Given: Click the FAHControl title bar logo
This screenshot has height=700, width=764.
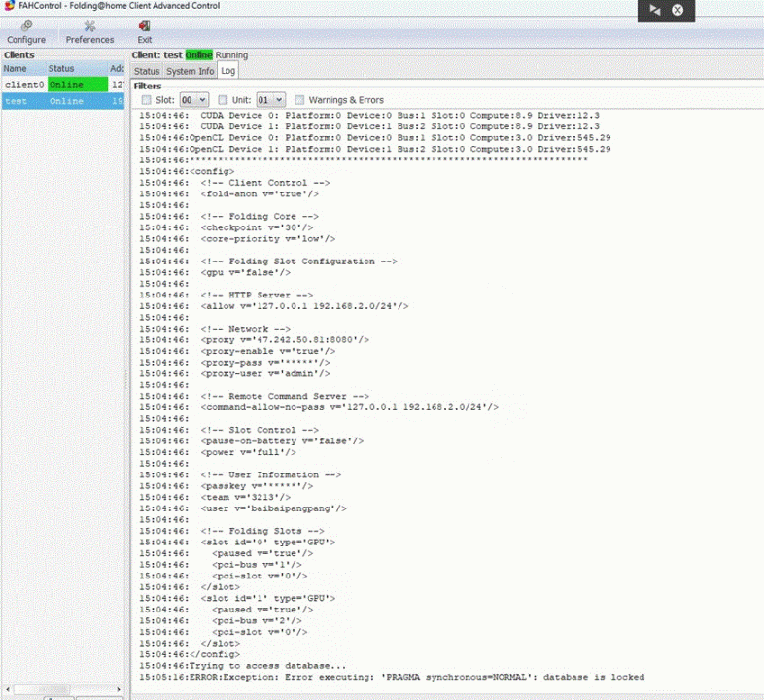Looking at the screenshot, I should [x=10, y=6].
